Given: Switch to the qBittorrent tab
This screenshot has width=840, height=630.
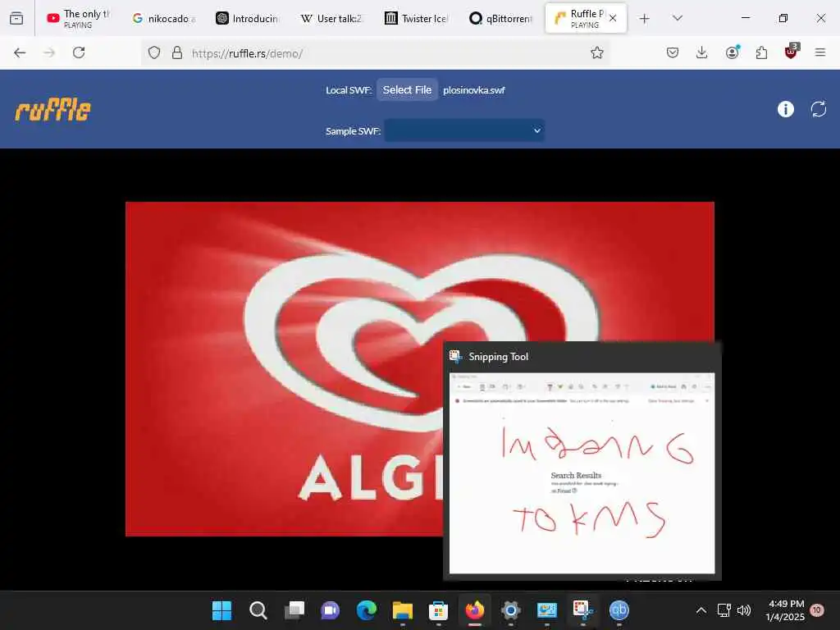Looking at the screenshot, I should point(500,18).
